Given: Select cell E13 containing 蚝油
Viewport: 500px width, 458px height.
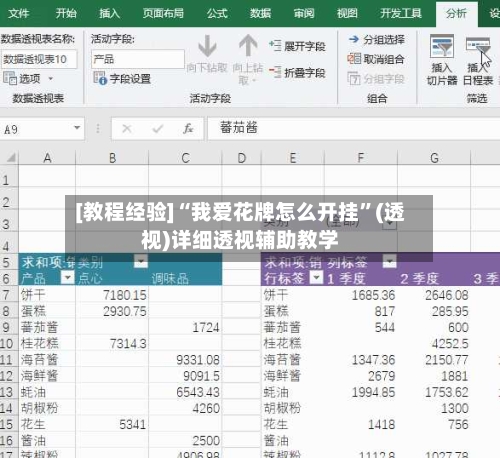Looking at the screenshot, I should (x=293, y=392).
